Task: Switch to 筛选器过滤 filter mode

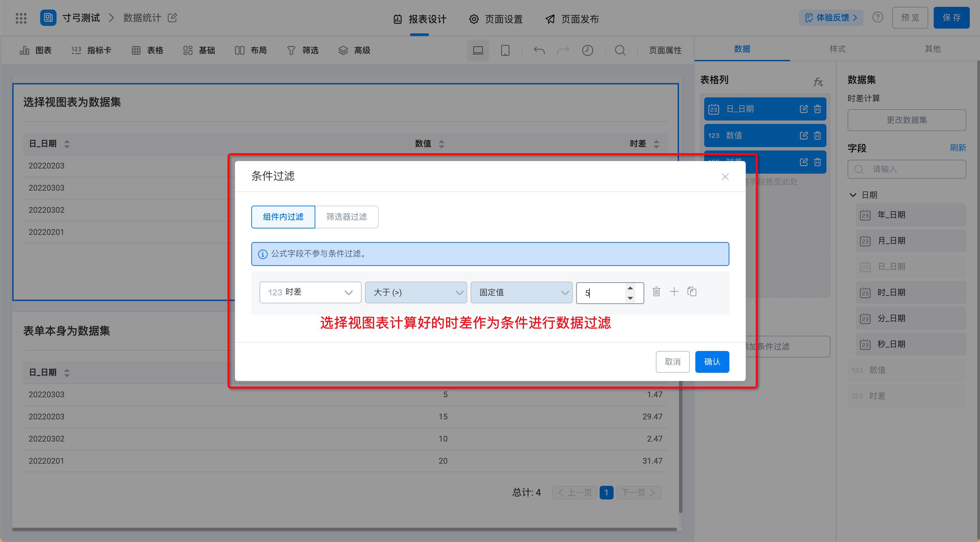Action: click(x=347, y=217)
